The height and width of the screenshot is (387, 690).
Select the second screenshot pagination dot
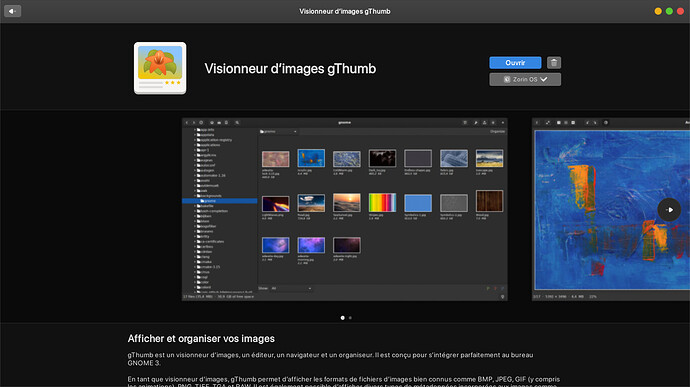[x=350, y=317]
